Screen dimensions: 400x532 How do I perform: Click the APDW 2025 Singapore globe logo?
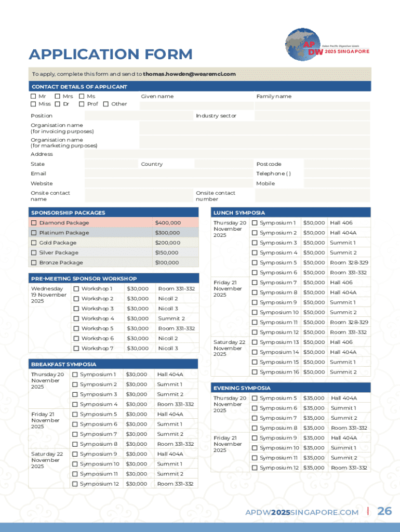[x=327, y=45]
